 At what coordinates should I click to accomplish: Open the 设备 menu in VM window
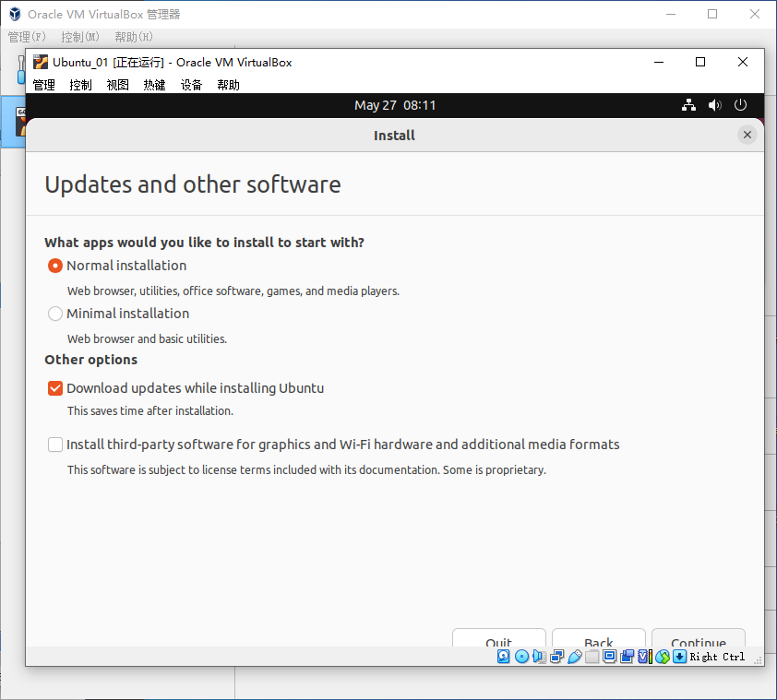(191, 85)
